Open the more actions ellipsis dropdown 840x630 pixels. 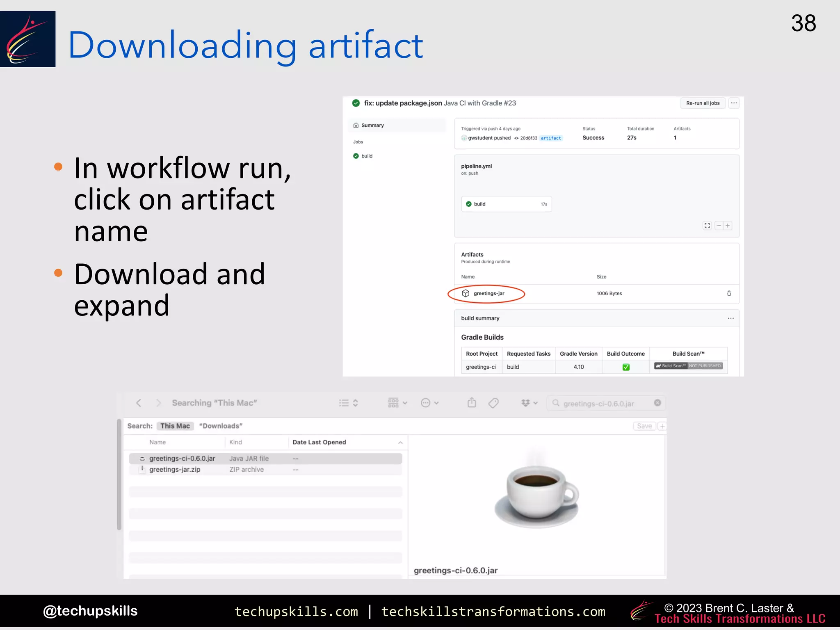[429, 403]
